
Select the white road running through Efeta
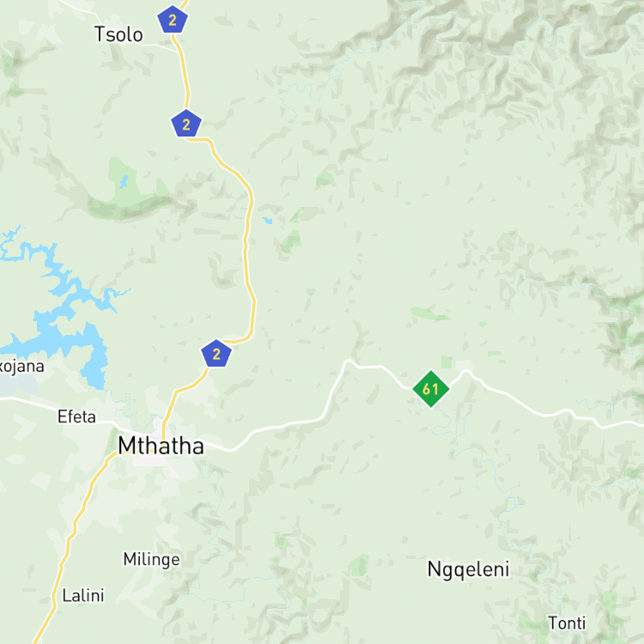coord(58,409)
